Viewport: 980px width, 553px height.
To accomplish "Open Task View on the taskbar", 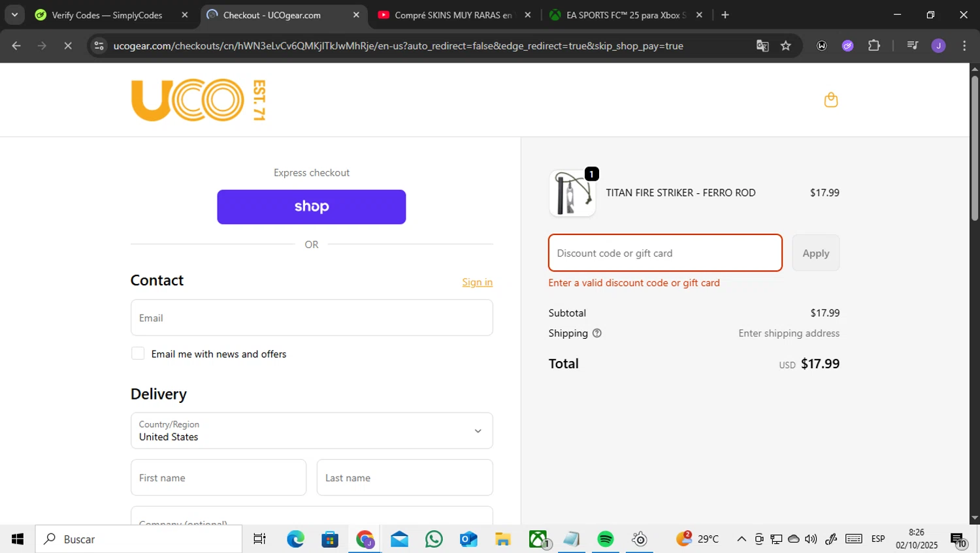I will 259,539.
